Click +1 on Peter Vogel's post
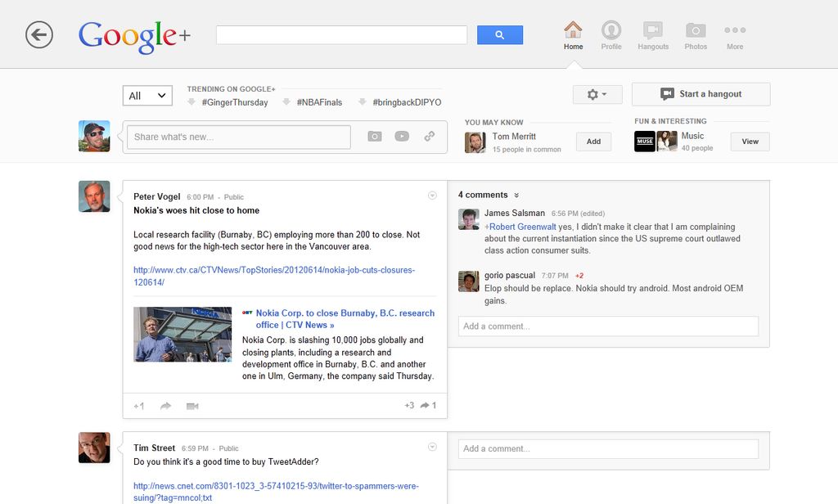The width and height of the screenshot is (838, 504). click(139, 406)
